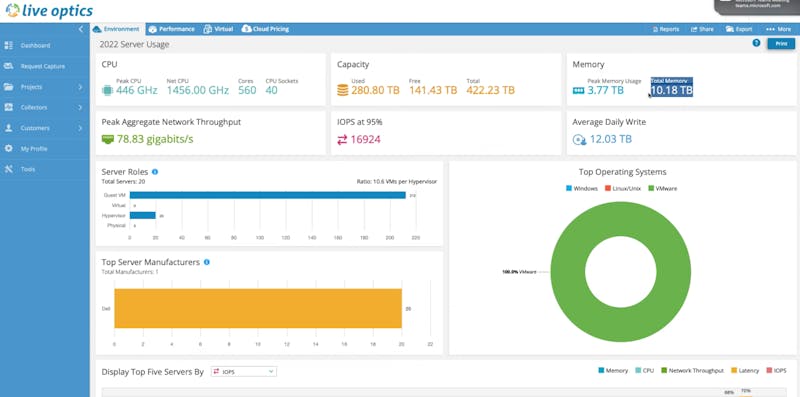Click Top Server Manufacturers info icon
The image size is (800, 397).
207,262
